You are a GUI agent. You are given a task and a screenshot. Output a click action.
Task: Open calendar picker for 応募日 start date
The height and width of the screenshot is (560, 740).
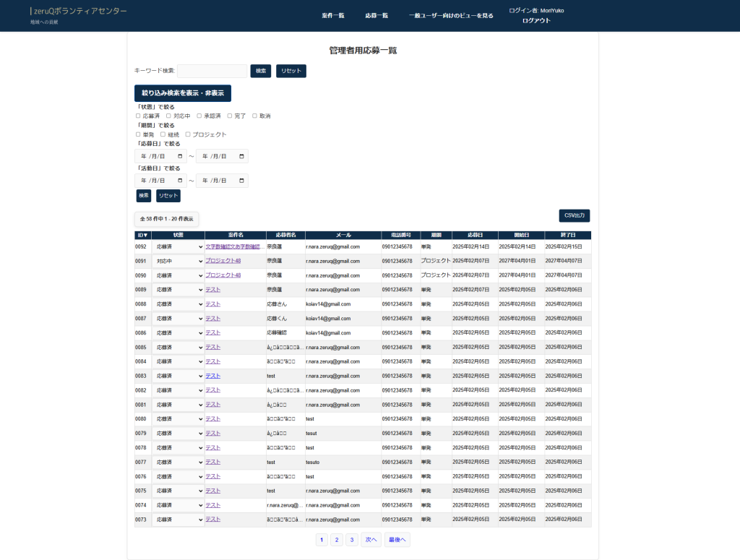pos(180,156)
